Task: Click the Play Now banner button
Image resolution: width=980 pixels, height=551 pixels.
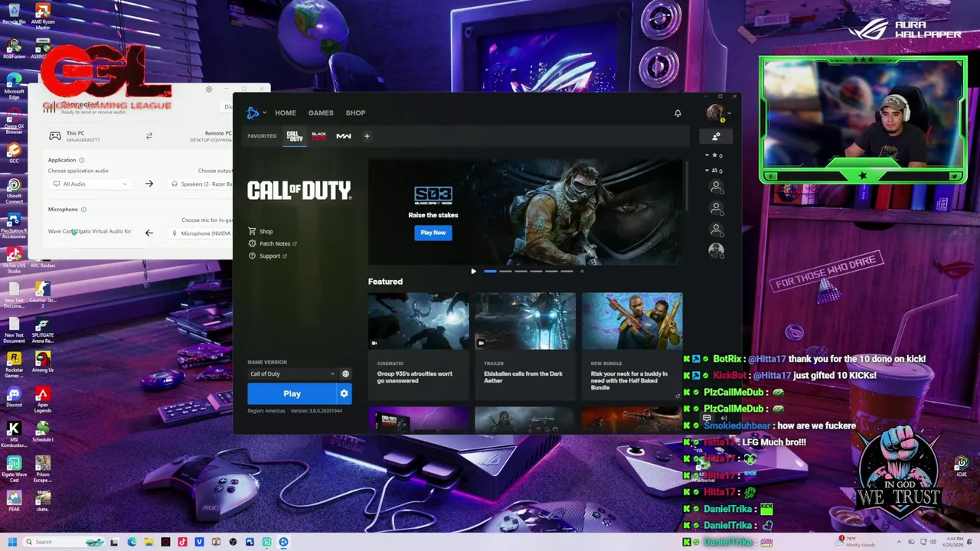Action: point(433,233)
